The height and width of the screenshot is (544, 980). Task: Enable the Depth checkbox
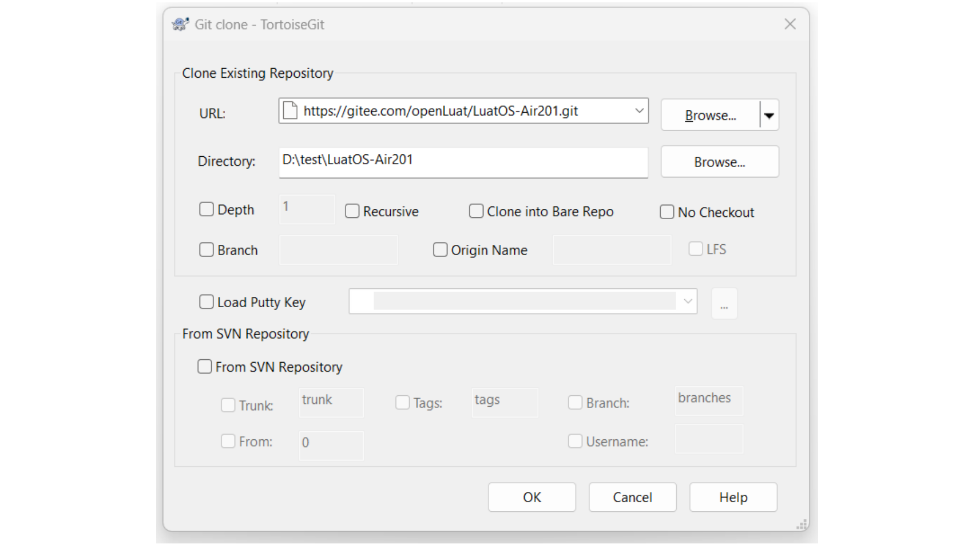[207, 209]
